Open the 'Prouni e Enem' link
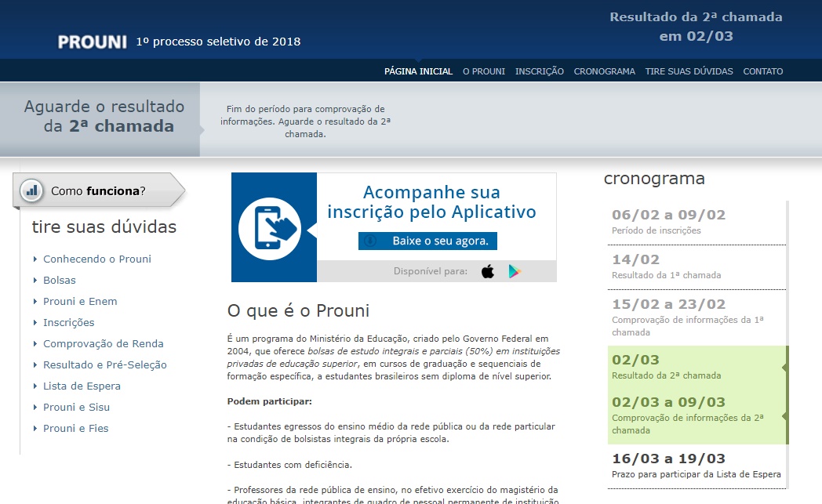Screen dimensions: 822x504 pos(80,301)
